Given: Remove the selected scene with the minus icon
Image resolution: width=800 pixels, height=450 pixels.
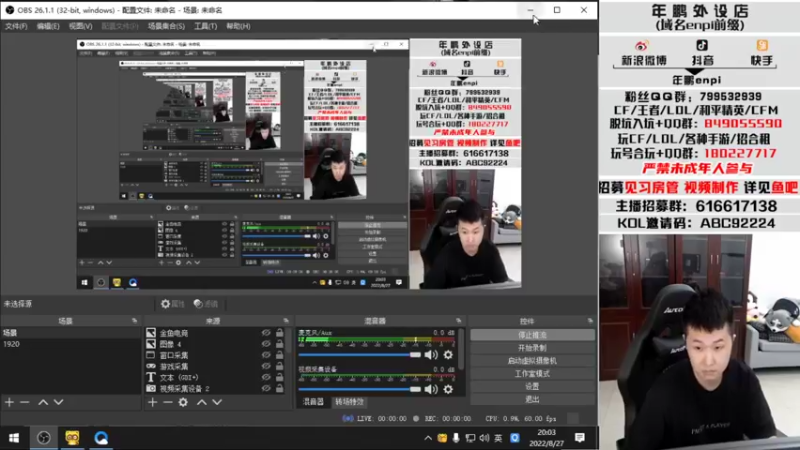Looking at the screenshot, I should 24,403.
